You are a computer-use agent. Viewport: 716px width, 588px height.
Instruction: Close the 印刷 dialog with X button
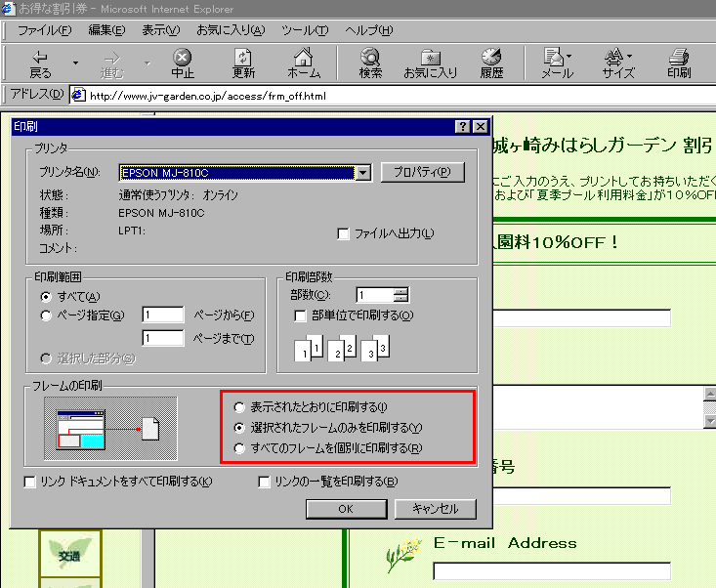pos(481,126)
